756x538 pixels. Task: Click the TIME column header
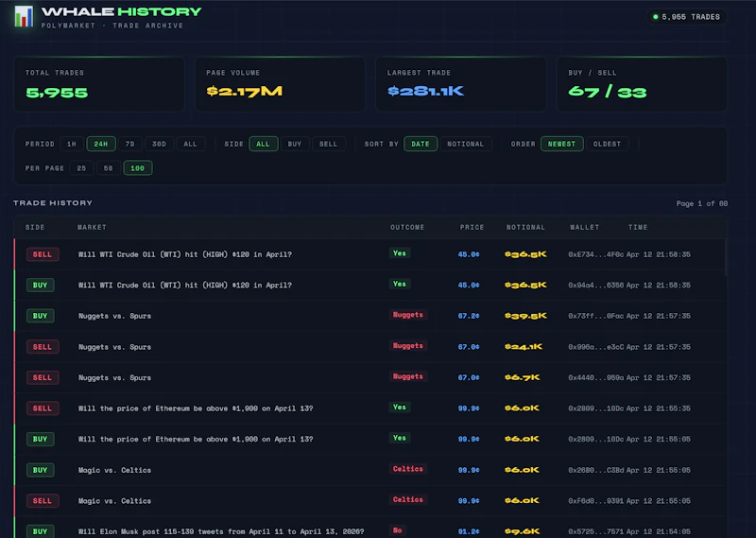pyautogui.click(x=638, y=227)
